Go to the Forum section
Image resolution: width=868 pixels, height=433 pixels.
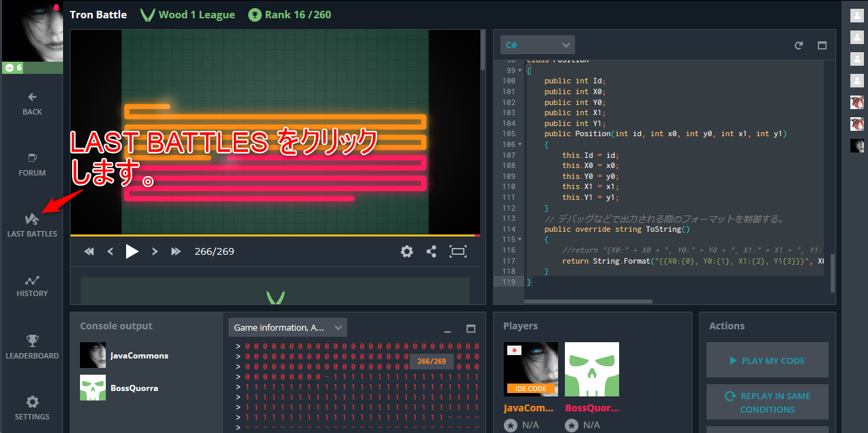(x=32, y=165)
